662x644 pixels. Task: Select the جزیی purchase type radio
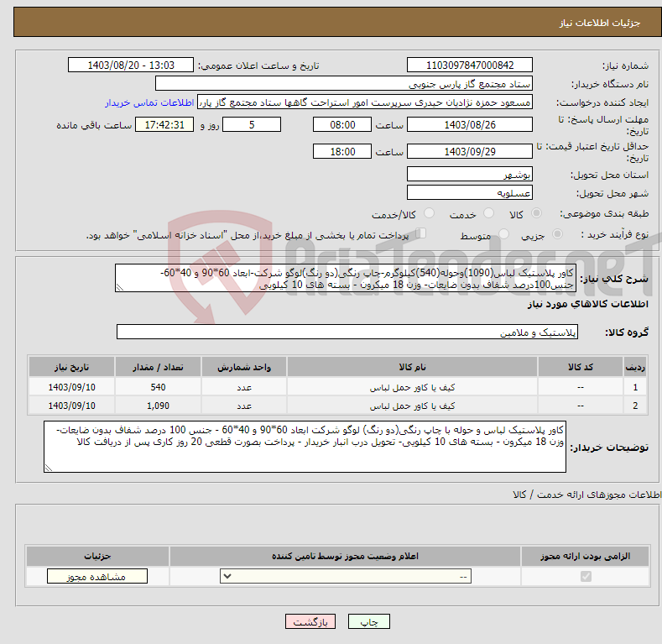(557, 234)
